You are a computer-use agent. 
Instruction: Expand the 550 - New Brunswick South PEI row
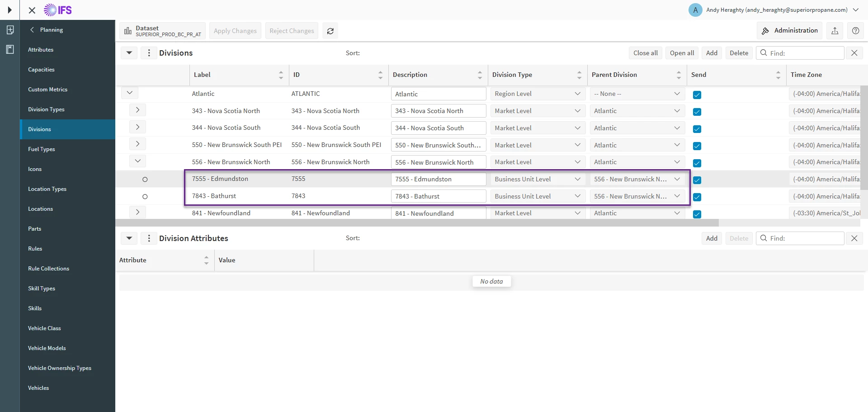(137, 144)
